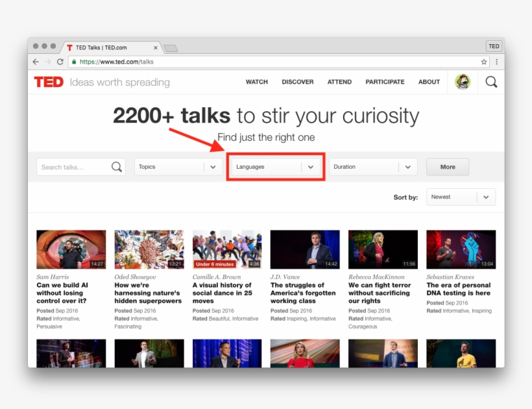Image resolution: width=532 pixels, height=409 pixels.
Task: Open the Duration dropdown
Action: click(373, 167)
